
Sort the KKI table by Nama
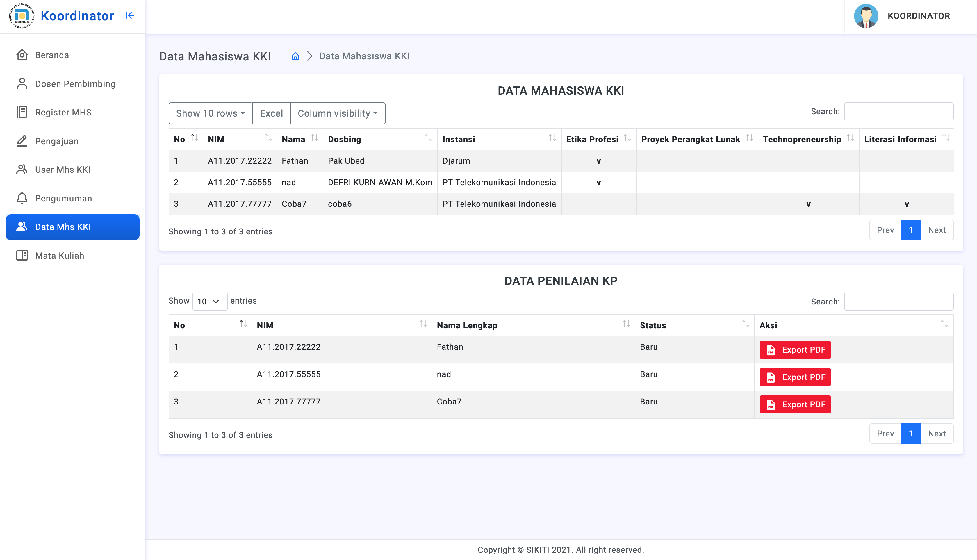tap(299, 139)
